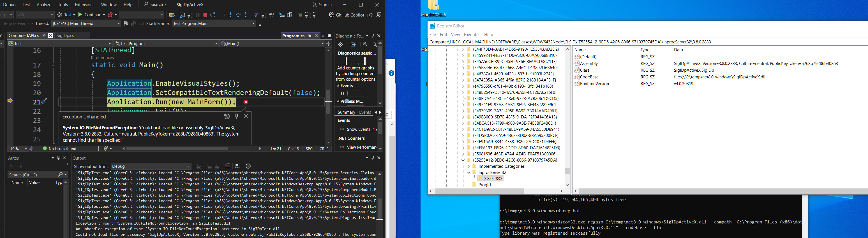Click the Hot Reload flame icon

[110, 15]
